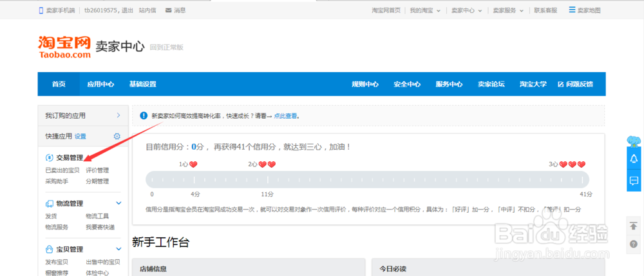Open 卖家论坛

point(491,84)
